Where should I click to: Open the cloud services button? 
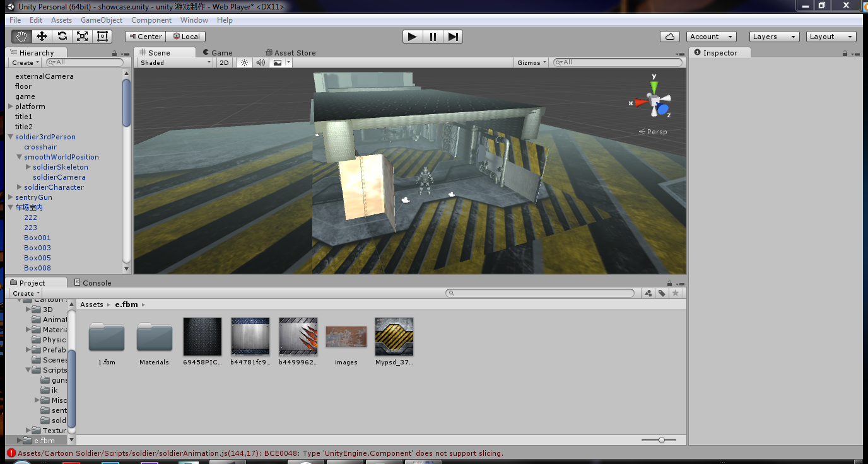coord(670,37)
